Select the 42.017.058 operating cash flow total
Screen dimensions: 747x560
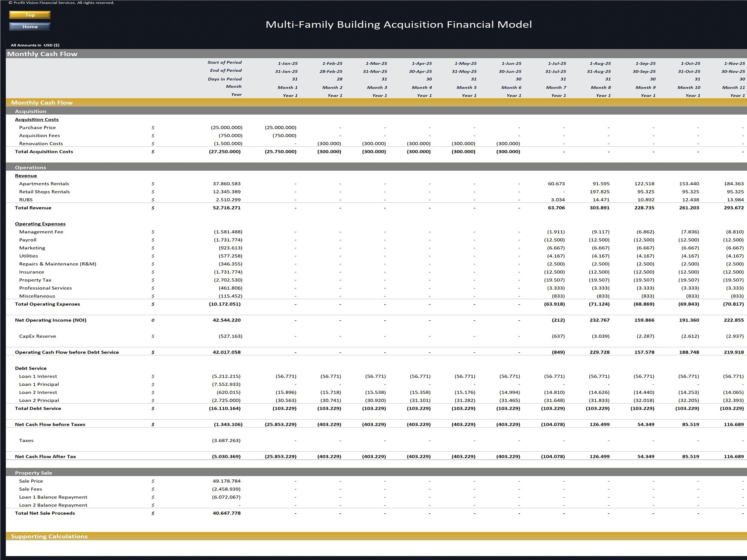(227, 352)
